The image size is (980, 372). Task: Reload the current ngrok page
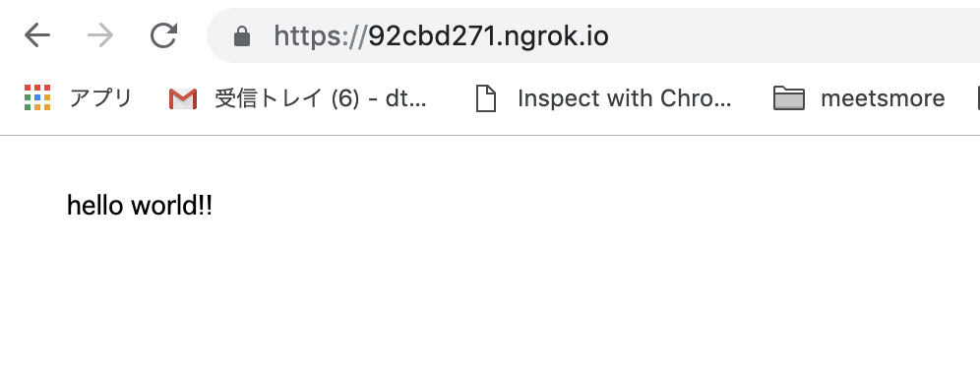pyautogui.click(x=163, y=35)
